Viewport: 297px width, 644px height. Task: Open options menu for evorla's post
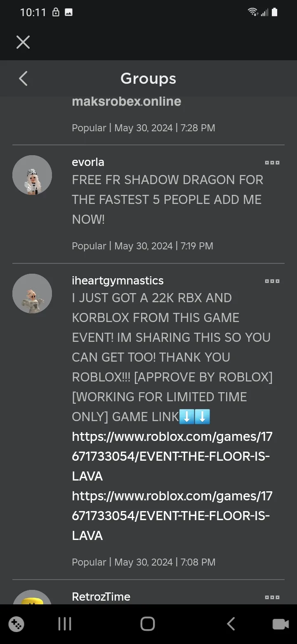point(272,163)
